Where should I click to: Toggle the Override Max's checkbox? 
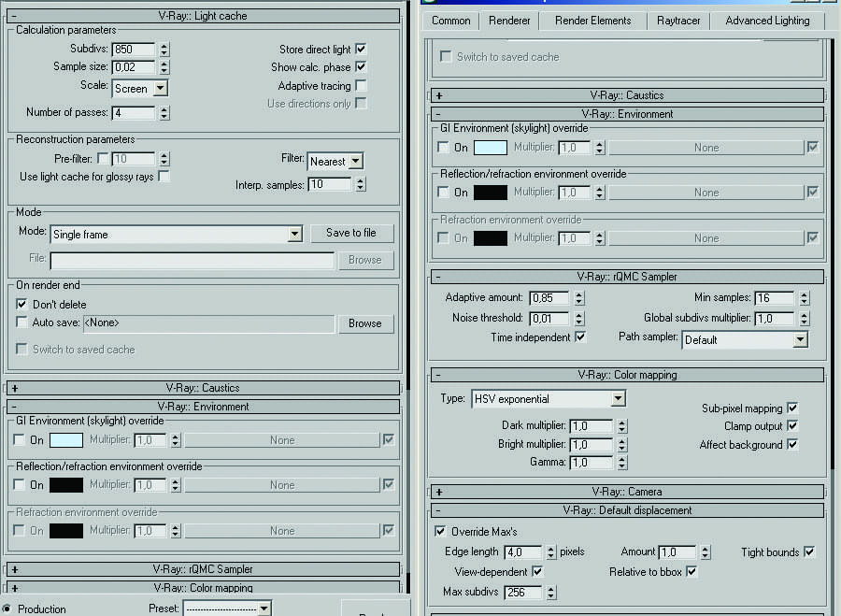coord(440,531)
